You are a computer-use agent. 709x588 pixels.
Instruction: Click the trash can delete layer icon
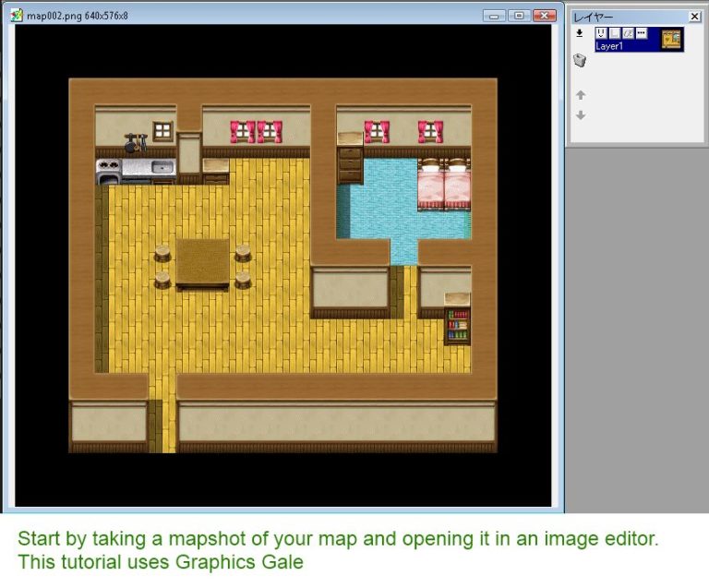pyautogui.click(x=580, y=61)
